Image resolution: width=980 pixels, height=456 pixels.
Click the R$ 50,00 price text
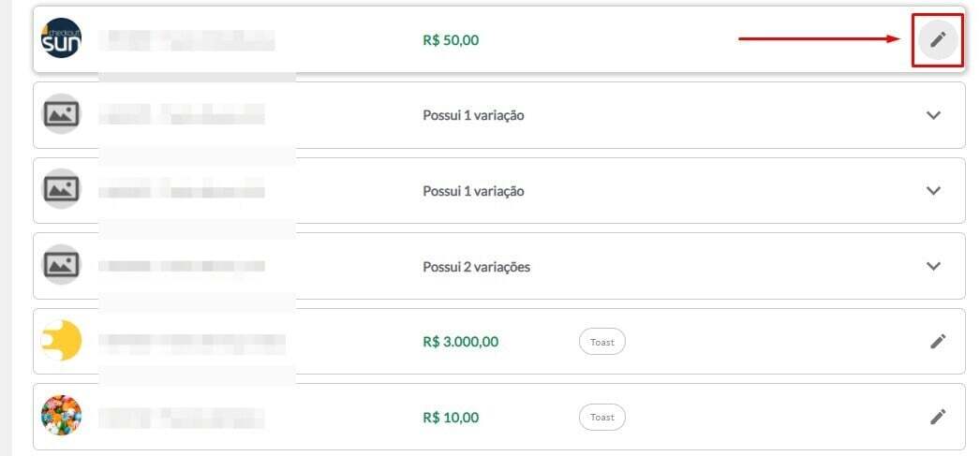451,40
